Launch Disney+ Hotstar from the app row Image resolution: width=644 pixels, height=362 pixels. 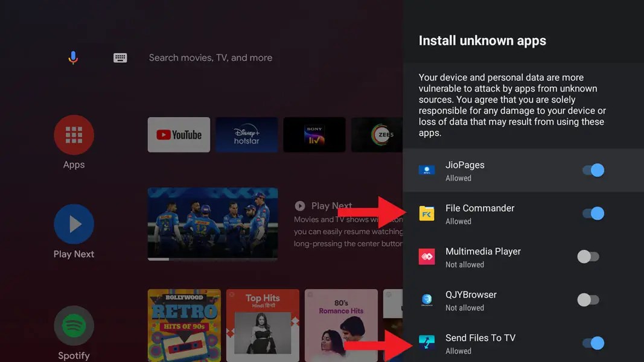pos(246,135)
